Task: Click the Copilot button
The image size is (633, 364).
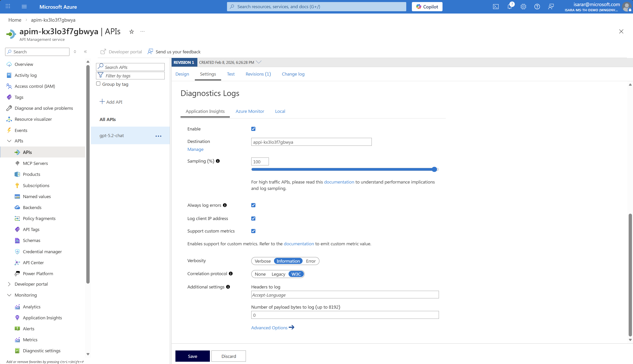Action: click(427, 7)
